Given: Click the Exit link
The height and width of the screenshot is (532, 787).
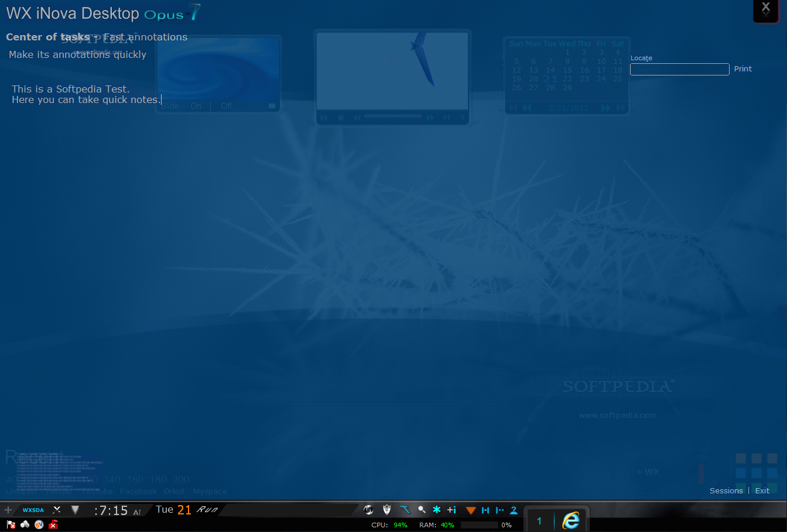Looking at the screenshot, I should (x=762, y=490).
